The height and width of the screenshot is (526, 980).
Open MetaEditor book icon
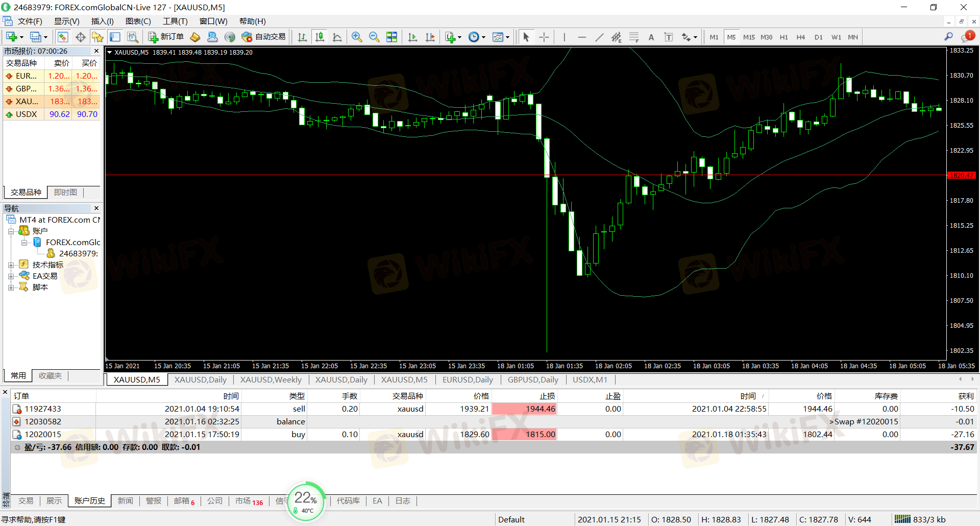coord(195,37)
